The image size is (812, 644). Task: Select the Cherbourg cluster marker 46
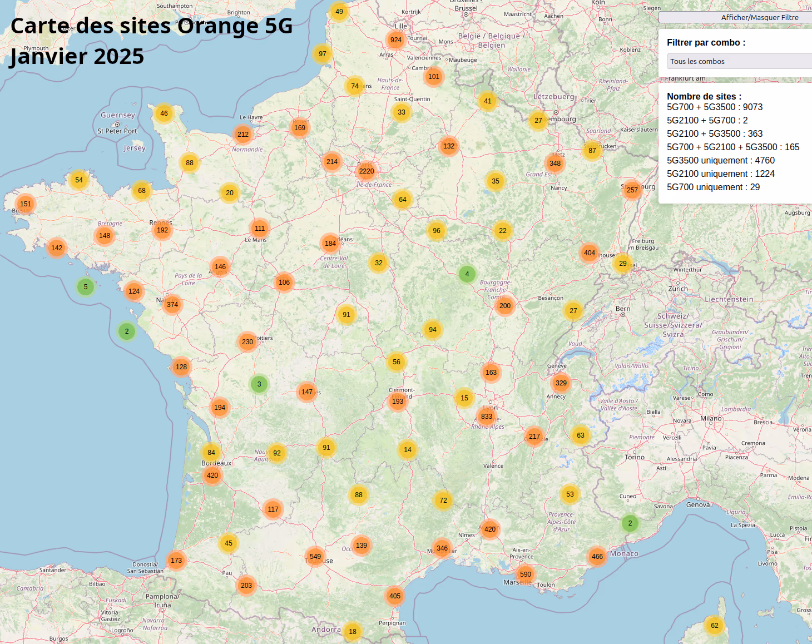coord(164,113)
